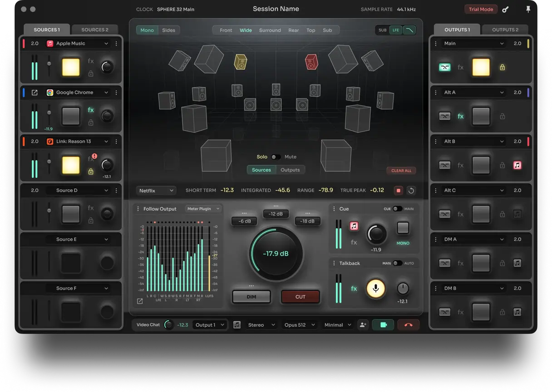Click the downmix icon on the Main output
Screen dimensions: 552x392
pyautogui.click(x=445, y=67)
